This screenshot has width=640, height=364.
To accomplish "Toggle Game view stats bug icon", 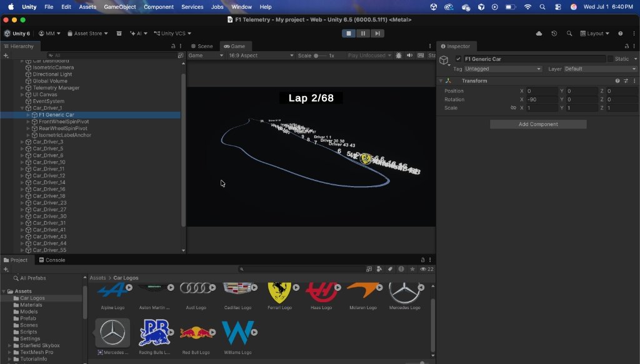I will click(398, 56).
